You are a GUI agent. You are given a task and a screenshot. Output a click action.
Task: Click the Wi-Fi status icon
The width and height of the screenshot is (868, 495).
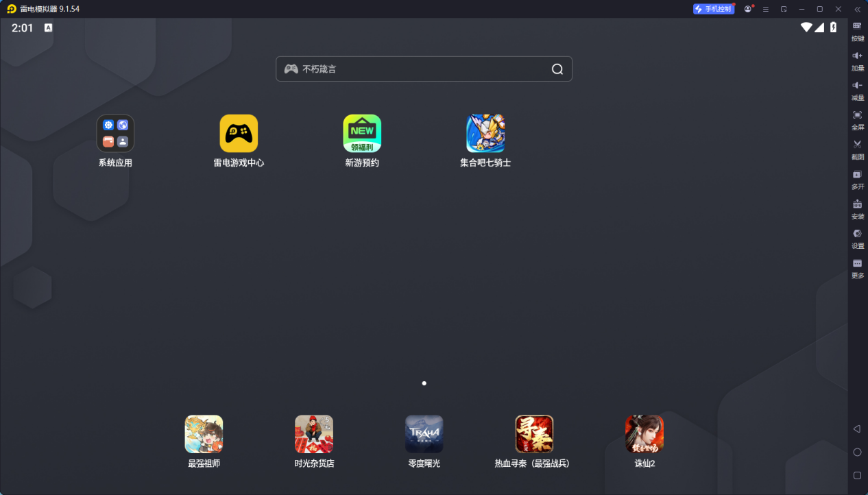[806, 27]
